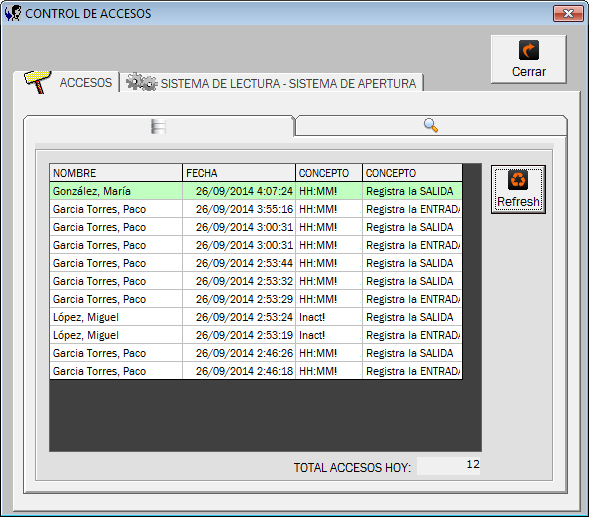Viewport: 589px width, 517px height.
Task: Open SISTEMA DE LECTURA - SISTEMA DE APERTURA tab
Action: tap(272, 83)
